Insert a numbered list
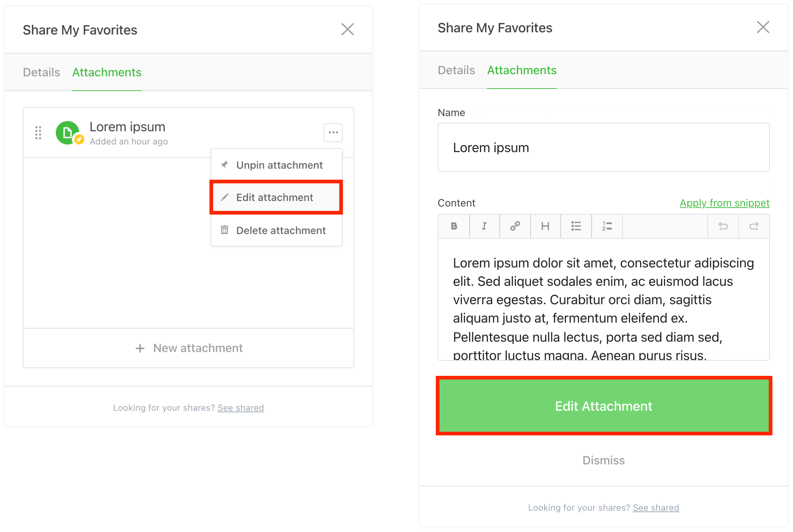The image size is (793, 532). pyautogui.click(x=607, y=226)
